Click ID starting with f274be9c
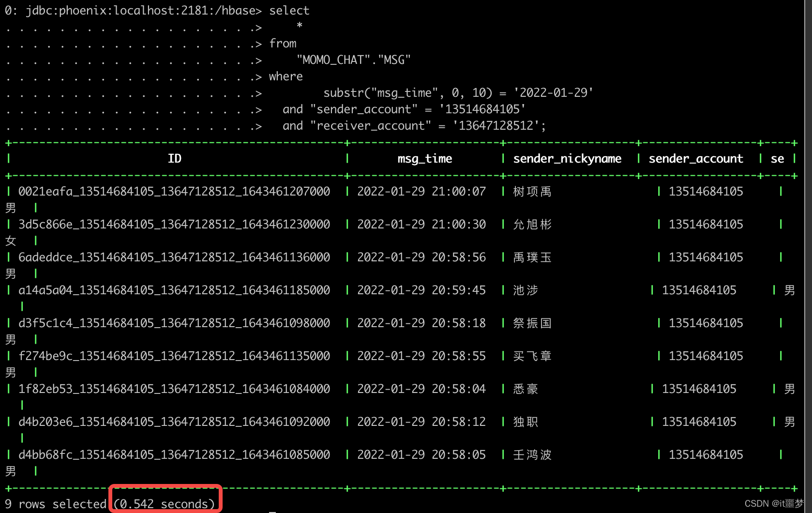Image resolution: width=812 pixels, height=513 pixels. click(174, 356)
